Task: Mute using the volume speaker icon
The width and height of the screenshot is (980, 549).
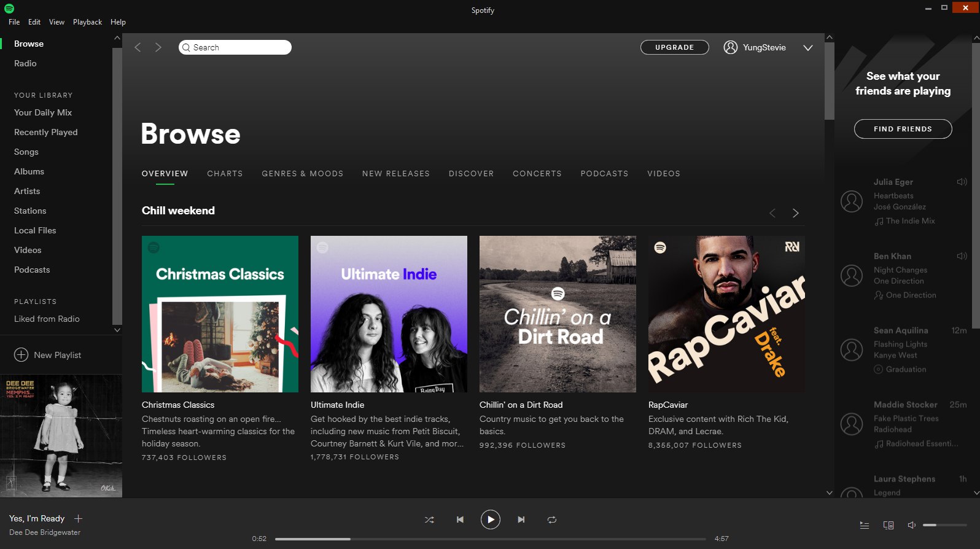Action: point(912,525)
